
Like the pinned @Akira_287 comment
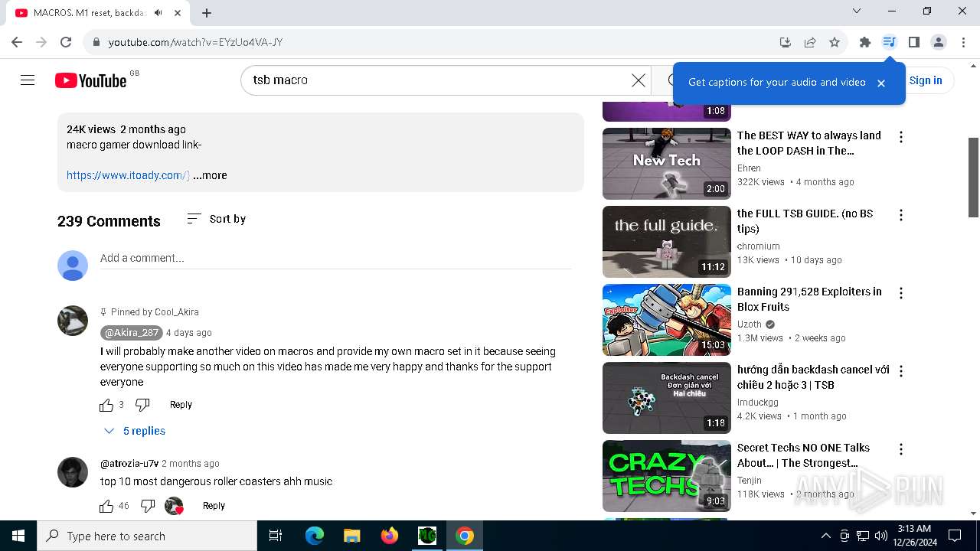pos(106,405)
